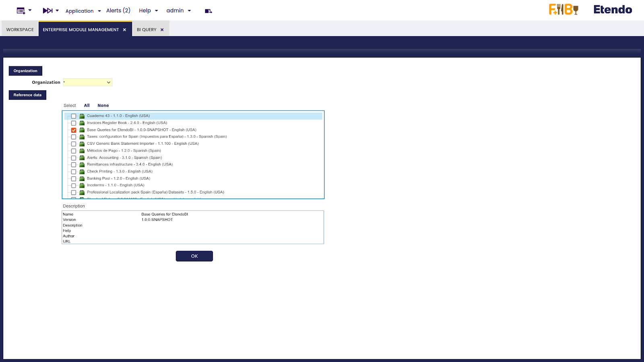Switch to the Workspace tab
The width and height of the screenshot is (644, 362).
coord(20,30)
